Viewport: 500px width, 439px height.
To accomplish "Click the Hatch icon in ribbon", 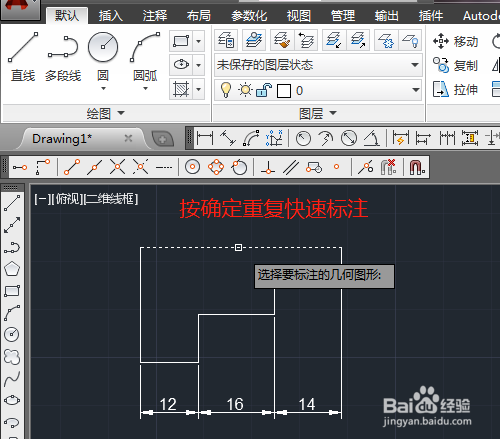I will 181,89.
